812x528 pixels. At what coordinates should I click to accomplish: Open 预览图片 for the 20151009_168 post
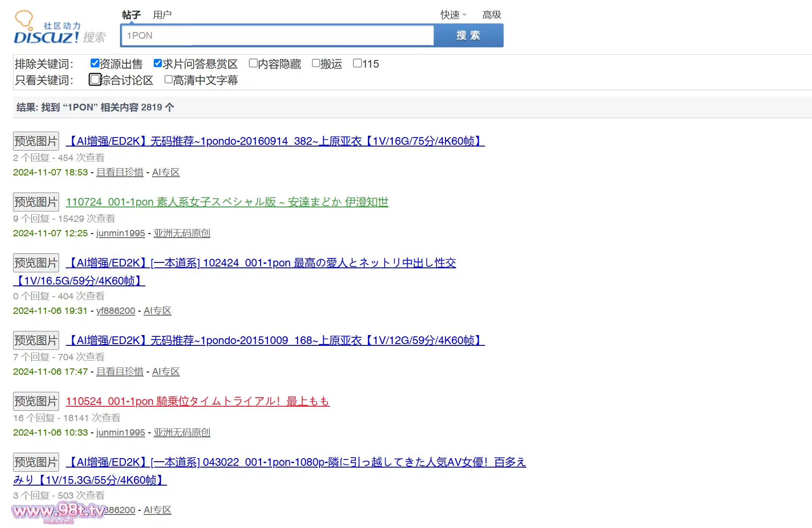click(36, 340)
